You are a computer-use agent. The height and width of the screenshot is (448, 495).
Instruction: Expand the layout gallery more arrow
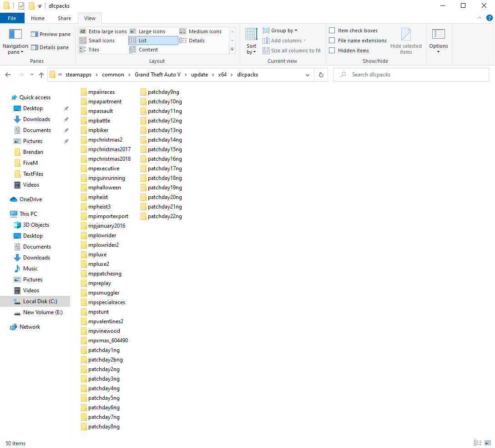pos(232,50)
